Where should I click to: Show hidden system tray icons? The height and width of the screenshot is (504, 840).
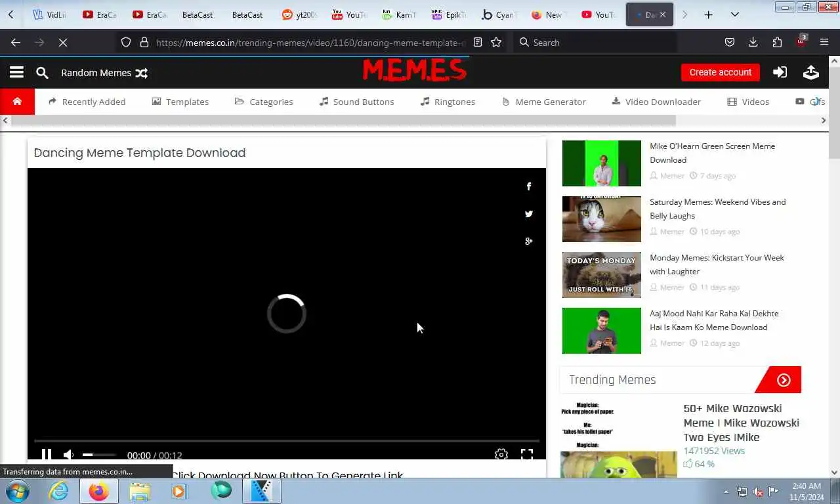point(726,492)
